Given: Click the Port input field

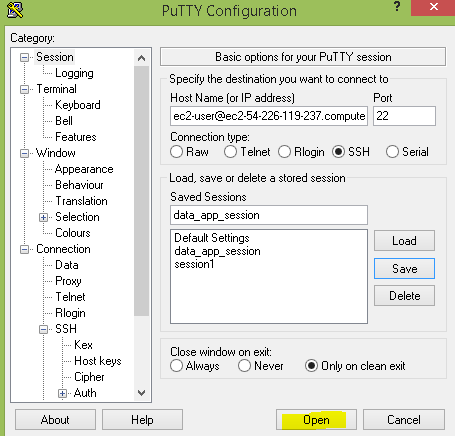Looking at the screenshot, I should pos(404,116).
